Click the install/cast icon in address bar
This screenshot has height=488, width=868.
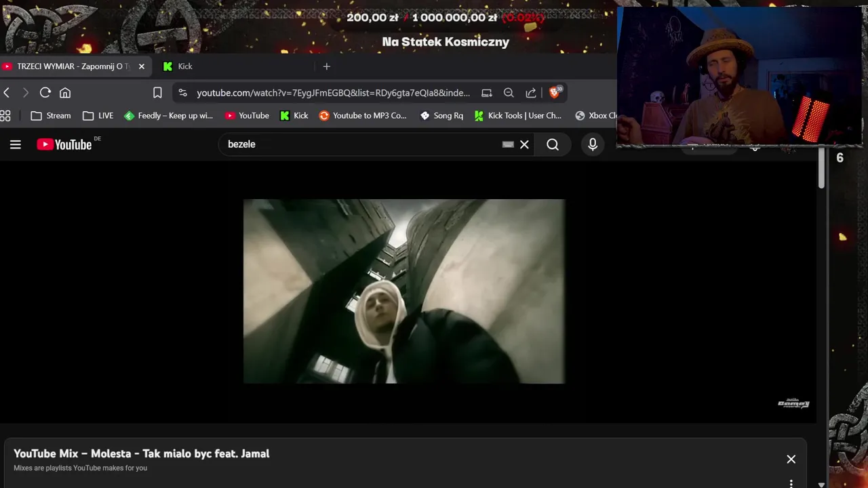click(x=487, y=93)
